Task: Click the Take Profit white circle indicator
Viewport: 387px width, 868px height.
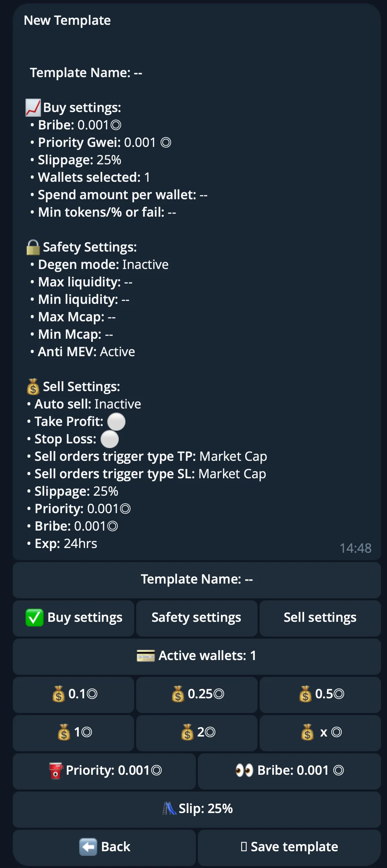Action: click(x=116, y=422)
